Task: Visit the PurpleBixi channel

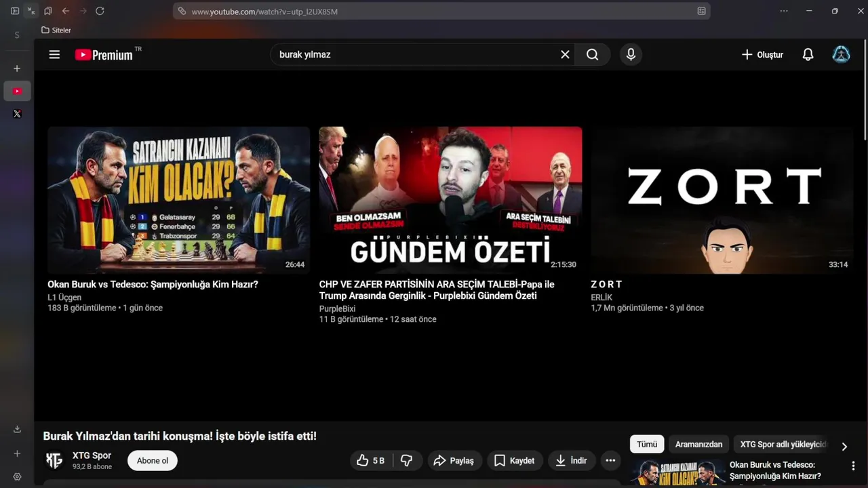Action: (x=337, y=309)
